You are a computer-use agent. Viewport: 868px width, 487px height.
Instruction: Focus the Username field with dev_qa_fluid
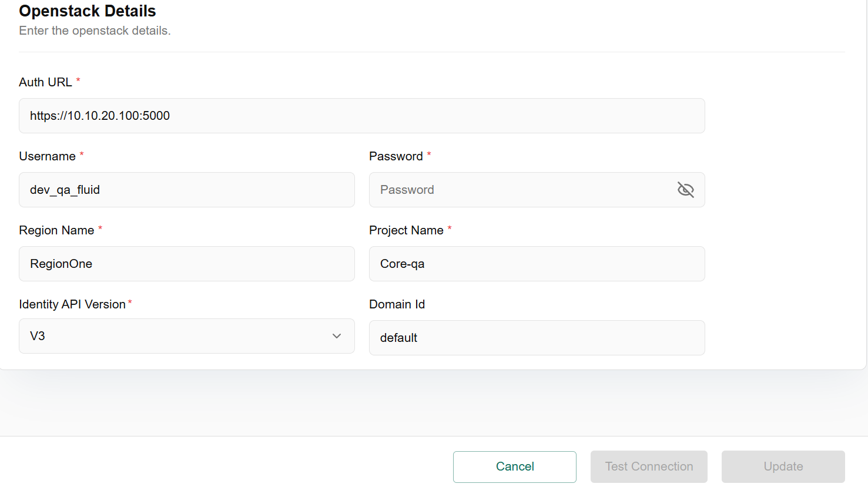pyautogui.click(x=186, y=190)
